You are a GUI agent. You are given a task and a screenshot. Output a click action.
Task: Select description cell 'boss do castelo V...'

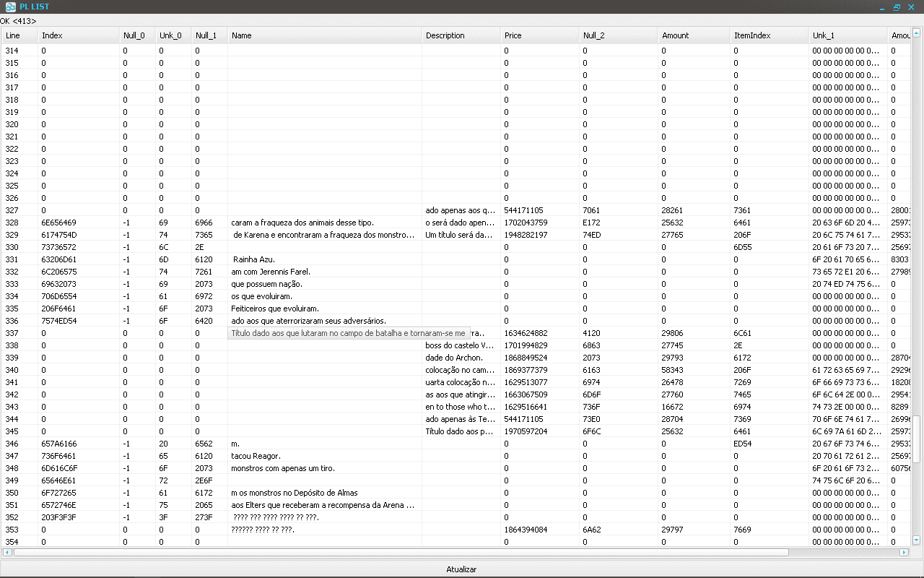[461, 345]
